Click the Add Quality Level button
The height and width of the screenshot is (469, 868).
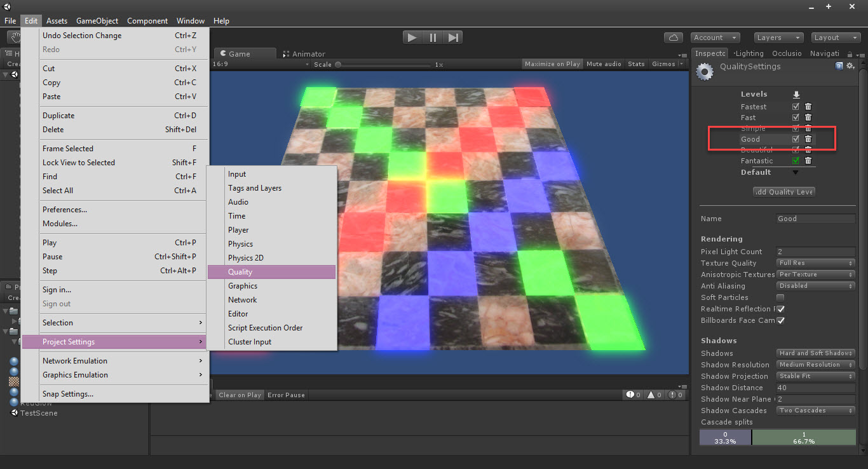(783, 192)
